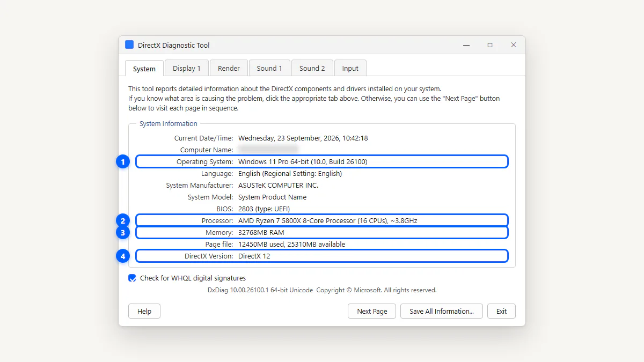Click the DxDiag version copyright text
Screen dimensions: 644x362
pos(322,290)
